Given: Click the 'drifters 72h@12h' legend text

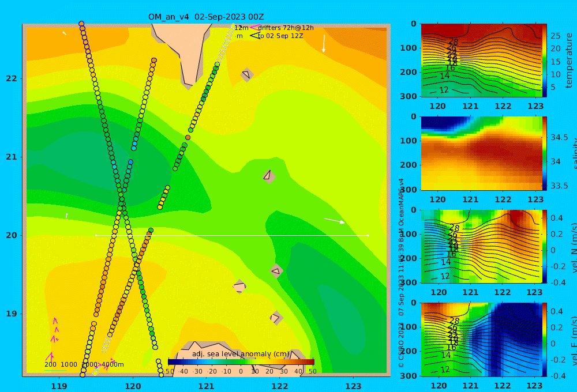Looking at the screenshot, I should [286, 28].
